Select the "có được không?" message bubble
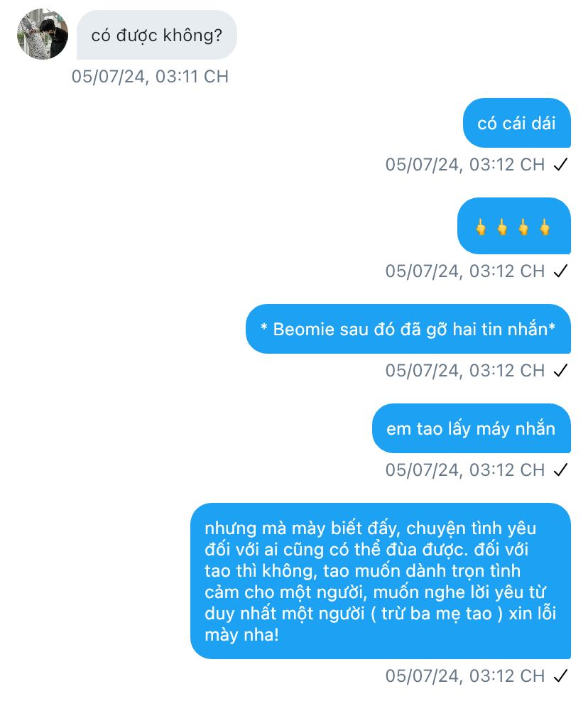The height and width of the screenshot is (706, 588). [157, 35]
